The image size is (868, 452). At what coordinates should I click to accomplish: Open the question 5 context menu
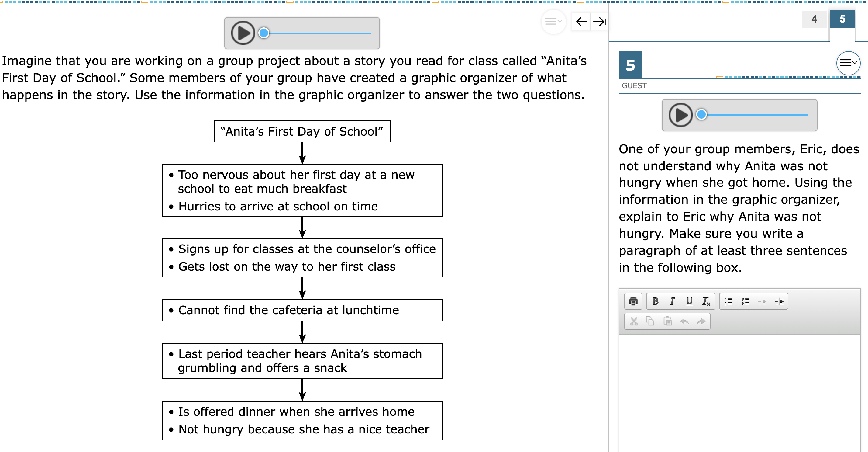coord(848,63)
